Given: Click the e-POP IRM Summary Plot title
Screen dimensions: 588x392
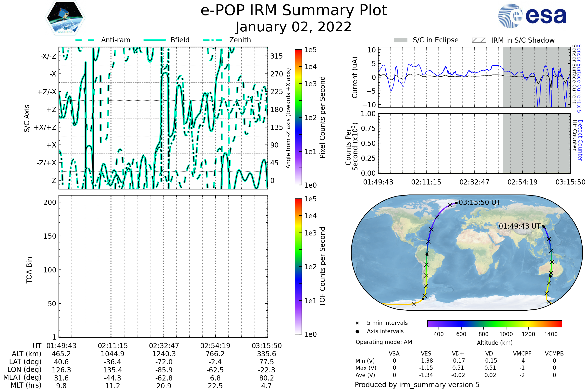Looking at the screenshot, I should coord(294,11).
